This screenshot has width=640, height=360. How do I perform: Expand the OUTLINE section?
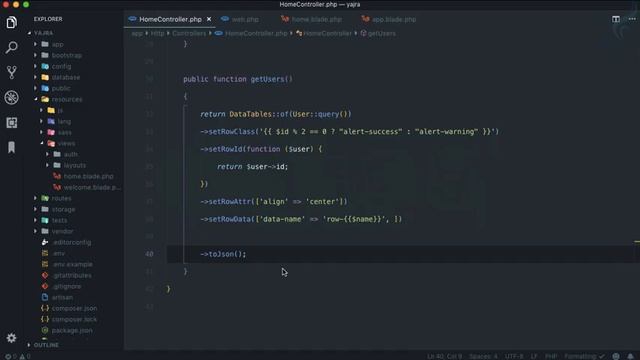(43, 345)
